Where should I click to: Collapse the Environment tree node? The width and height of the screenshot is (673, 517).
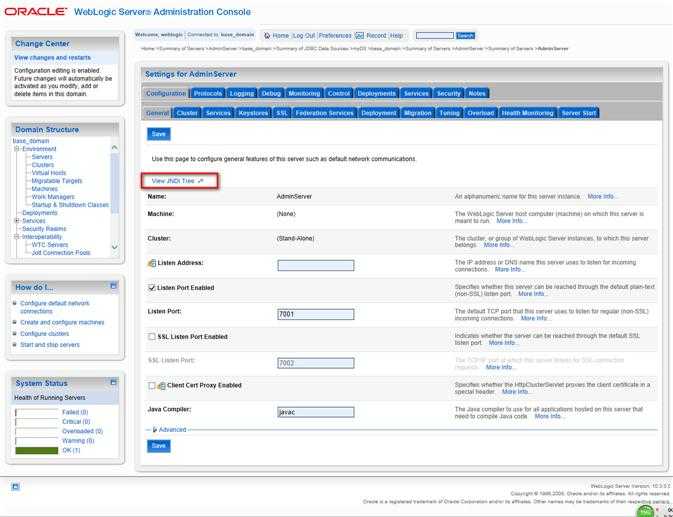pos(17,149)
